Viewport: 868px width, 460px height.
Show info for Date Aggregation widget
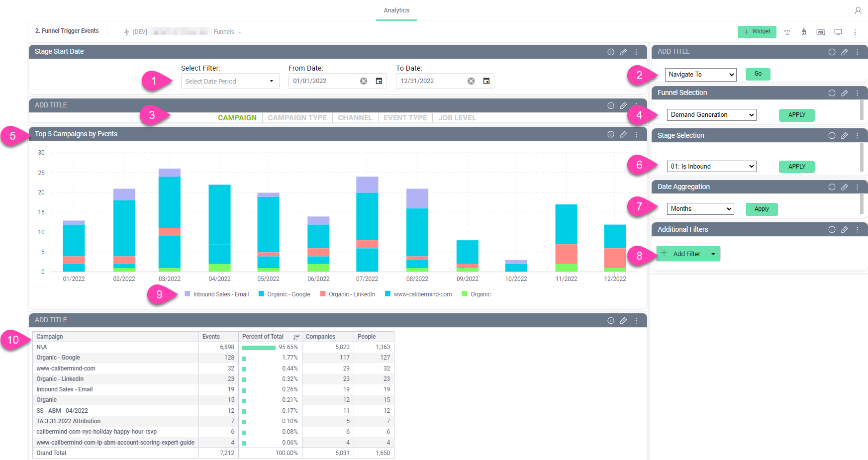point(832,187)
